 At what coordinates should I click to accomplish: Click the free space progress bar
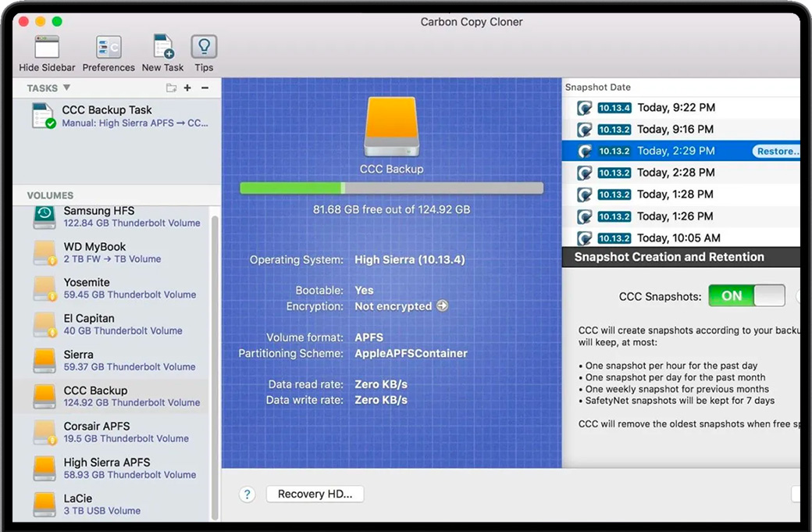tap(391, 187)
